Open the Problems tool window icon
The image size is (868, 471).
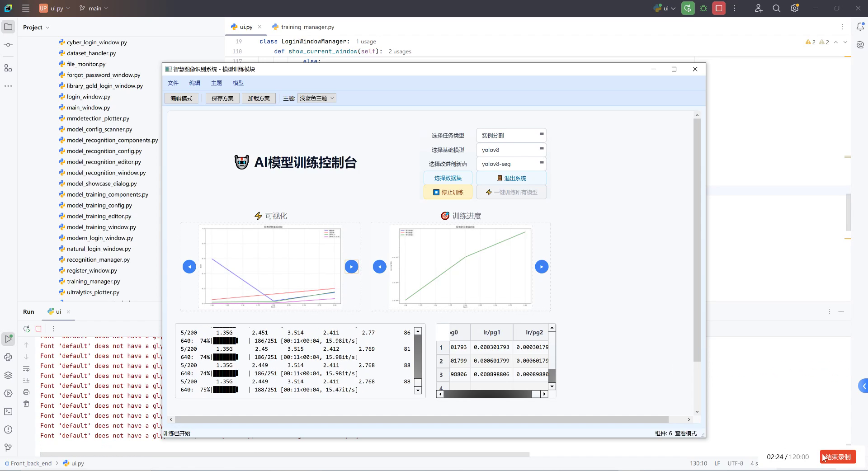[8, 429]
